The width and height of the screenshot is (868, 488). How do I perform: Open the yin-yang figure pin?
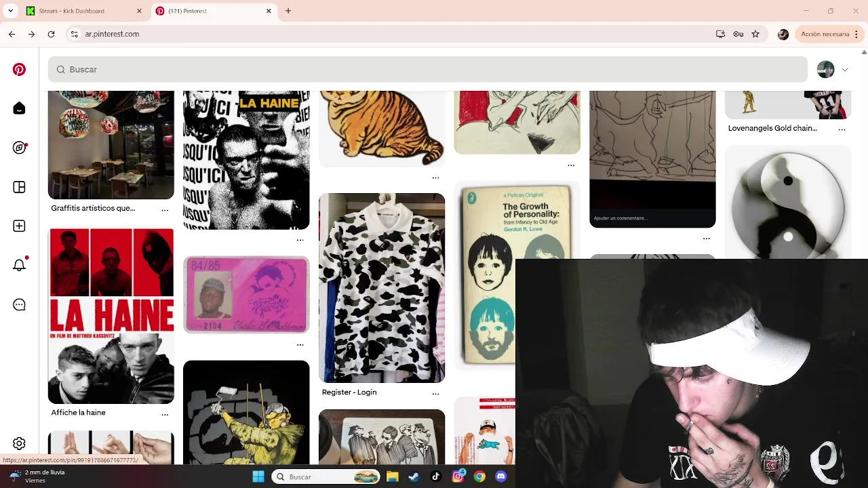[x=788, y=203]
